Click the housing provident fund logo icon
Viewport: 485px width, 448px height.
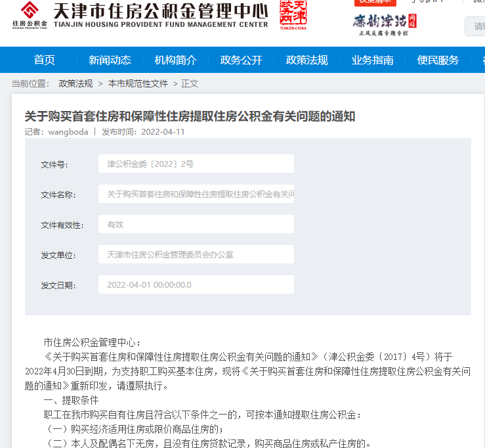pyautogui.click(x=30, y=15)
